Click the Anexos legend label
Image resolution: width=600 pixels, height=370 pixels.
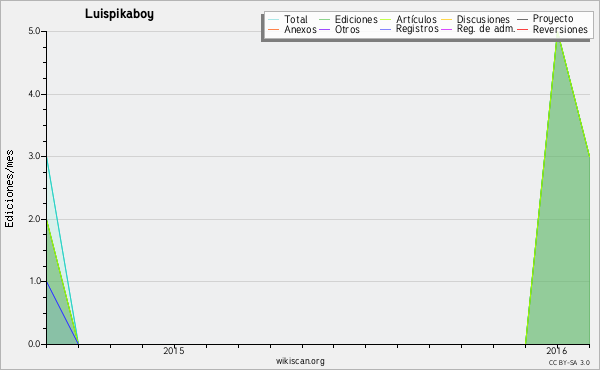coord(300,29)
